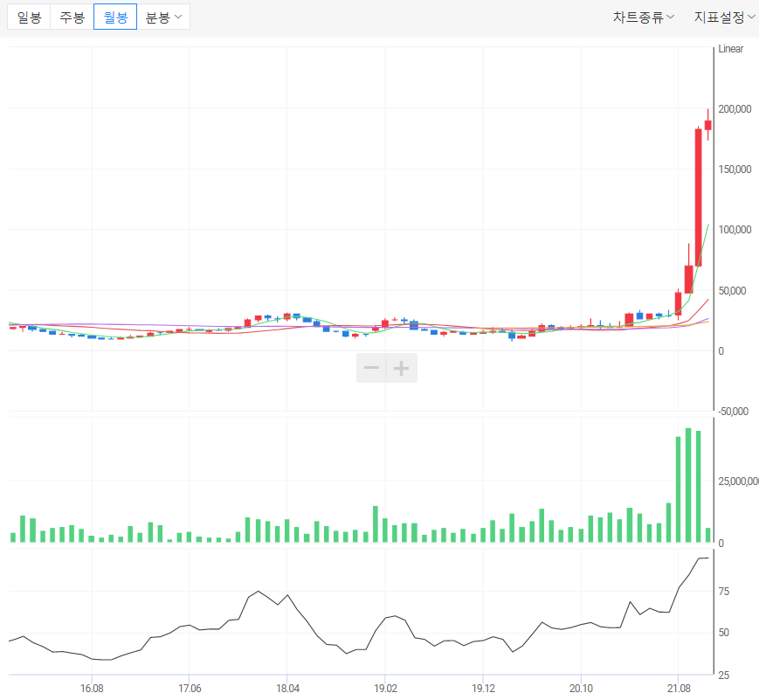Screen dimensions: 759x700
Task: Click the 16.08 date axis label
Action: 92,689
